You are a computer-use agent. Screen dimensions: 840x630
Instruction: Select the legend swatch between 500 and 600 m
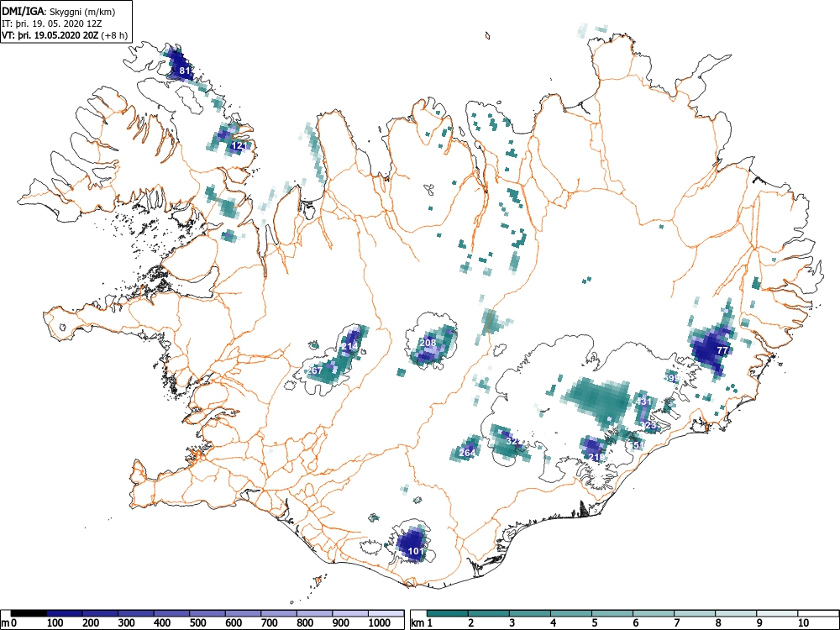point(207,613)
